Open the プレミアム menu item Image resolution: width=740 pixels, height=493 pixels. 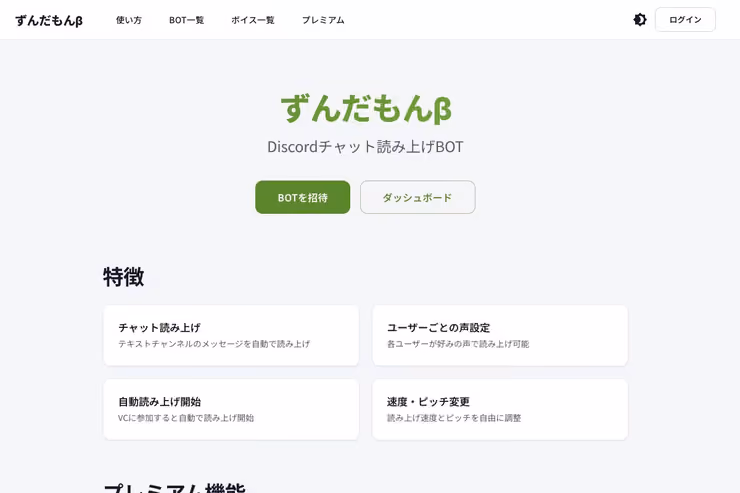tap(323, 20)
